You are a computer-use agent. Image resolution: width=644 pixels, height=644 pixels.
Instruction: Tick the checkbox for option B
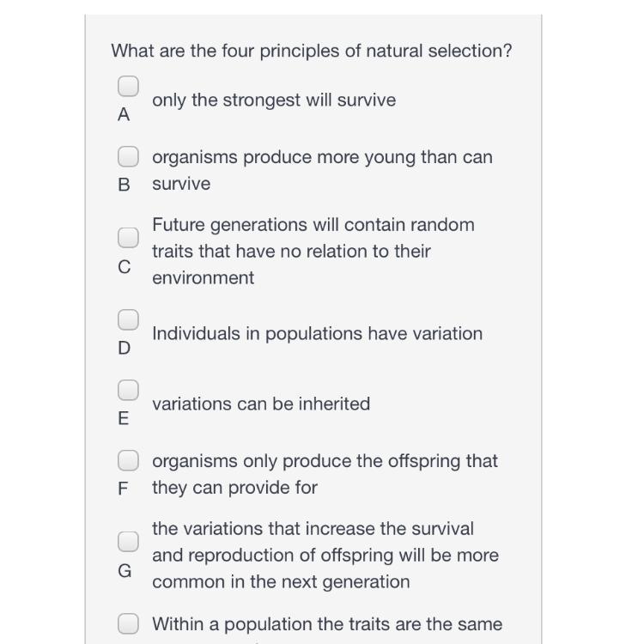tap(128, 156)
